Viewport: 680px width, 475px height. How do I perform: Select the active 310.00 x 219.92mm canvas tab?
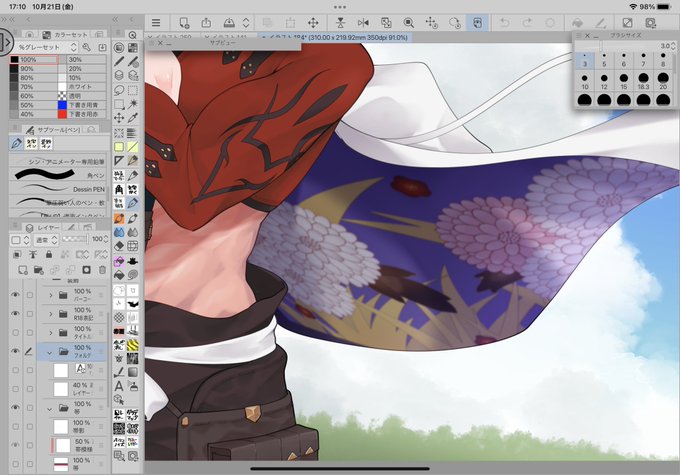(x=335, y=38)
